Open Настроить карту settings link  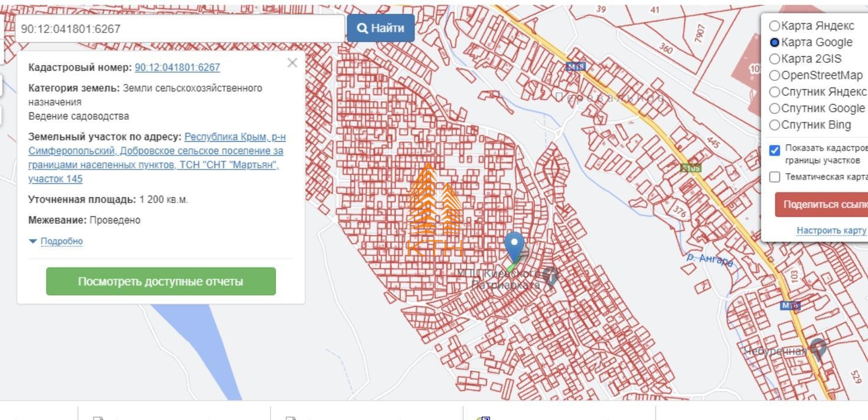[831, 230]
